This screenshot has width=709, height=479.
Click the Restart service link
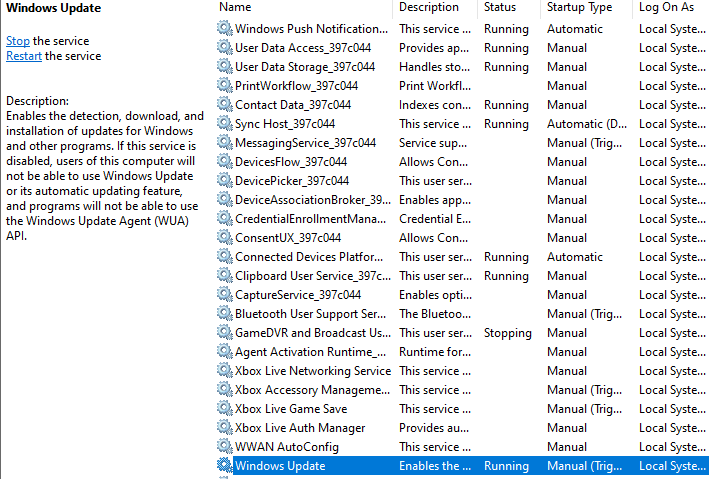point(24,56)
